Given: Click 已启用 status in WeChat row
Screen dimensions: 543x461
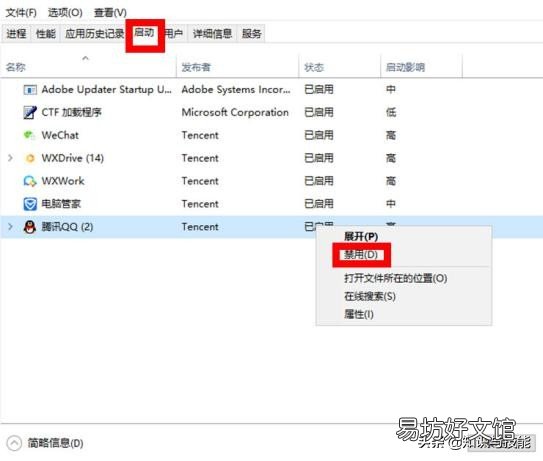Looking at the screenshot, I should pyautogui.click(x=319, y=135).
